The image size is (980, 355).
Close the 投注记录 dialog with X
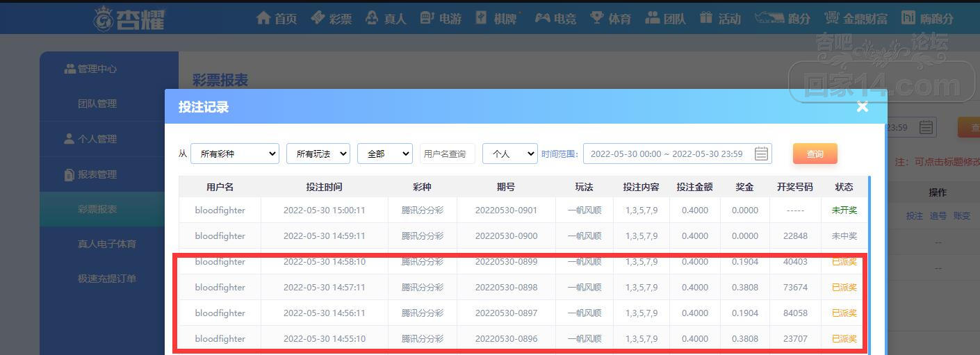tap(863, 106)
